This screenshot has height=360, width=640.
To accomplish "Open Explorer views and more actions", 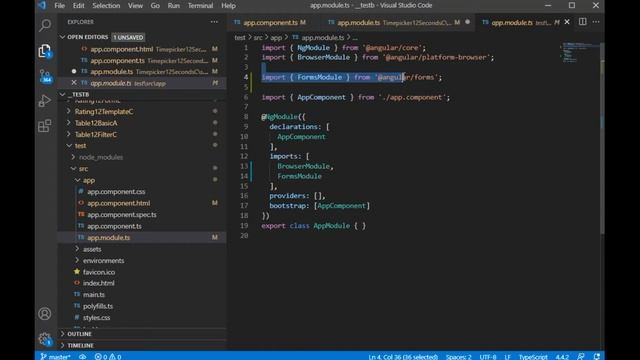I will (x=214, y=22).
